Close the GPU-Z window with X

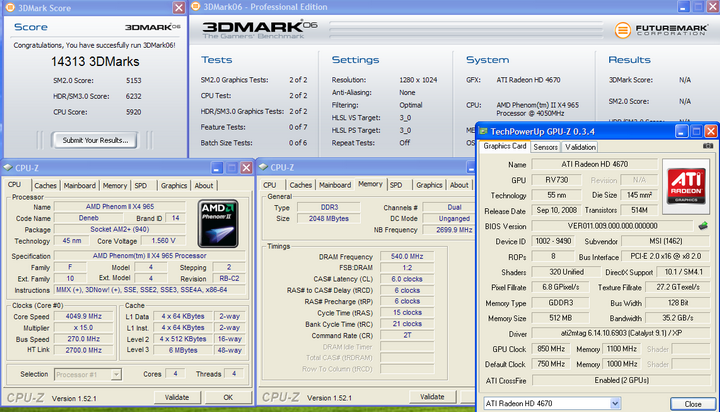click(711, 131)
